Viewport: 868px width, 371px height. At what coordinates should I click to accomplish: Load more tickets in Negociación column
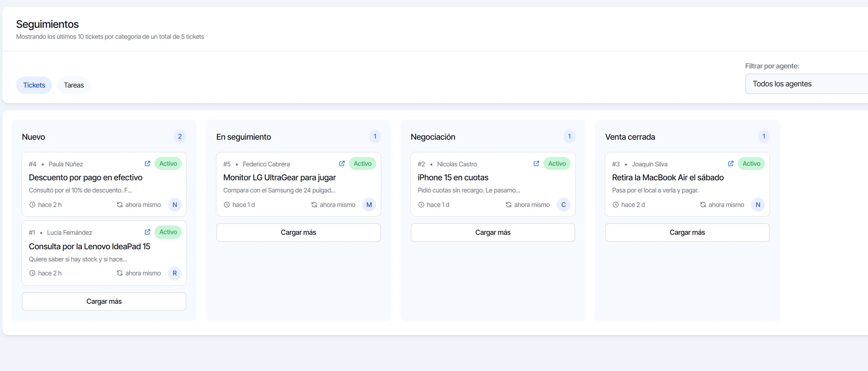tap(493, 233)
